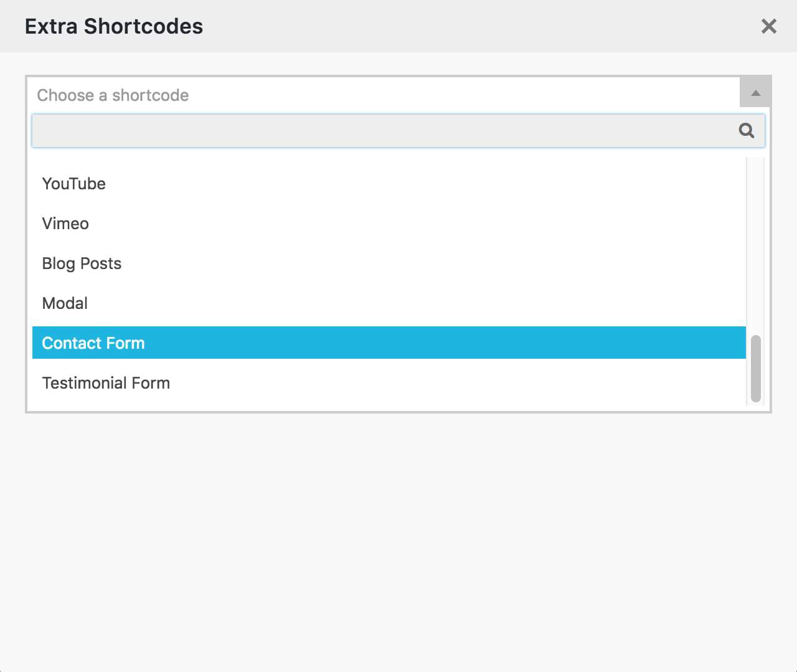Viewport: 797px width, 672px height.
Task: Click the 'Choose a shortcode' placeholder text
Action: (x=113, y=95)
